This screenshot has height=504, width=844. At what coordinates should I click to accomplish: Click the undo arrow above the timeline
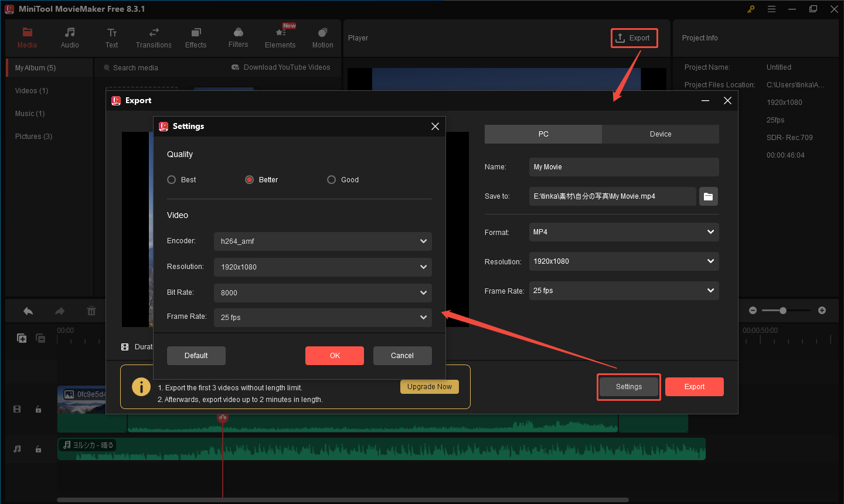click(28, 311)
